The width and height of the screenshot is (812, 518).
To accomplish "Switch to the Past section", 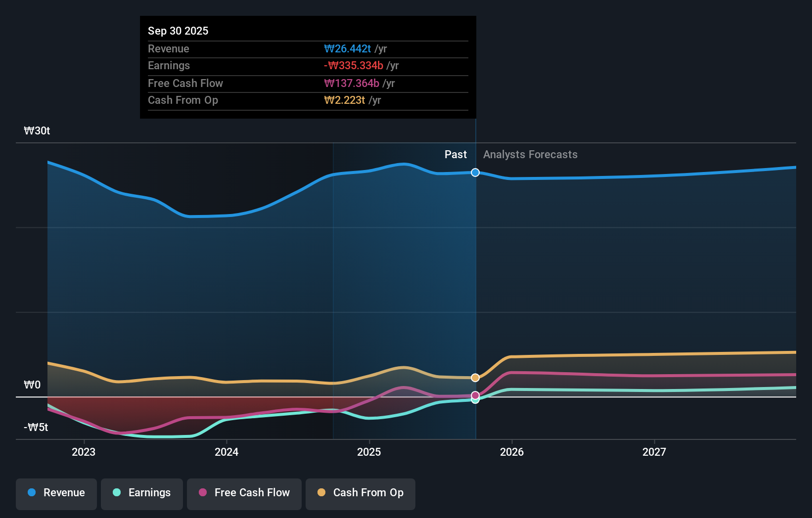I will click(x=455, y=154).
